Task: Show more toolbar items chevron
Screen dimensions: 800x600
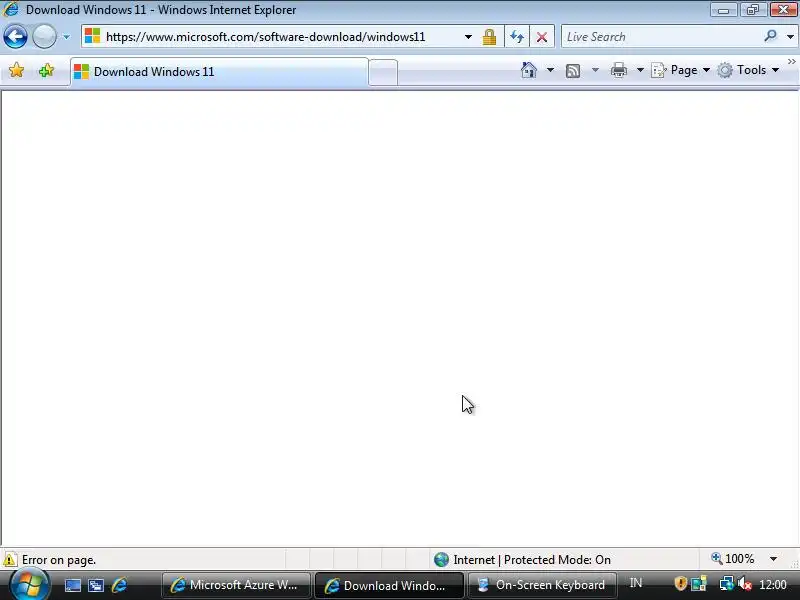Action: tap(791, 62)
